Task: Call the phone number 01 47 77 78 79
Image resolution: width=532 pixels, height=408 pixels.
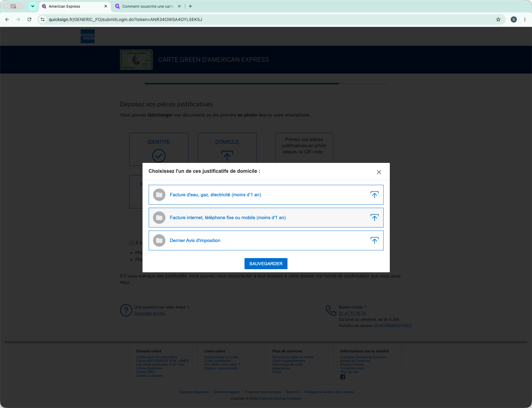Action: coord(352,313)
